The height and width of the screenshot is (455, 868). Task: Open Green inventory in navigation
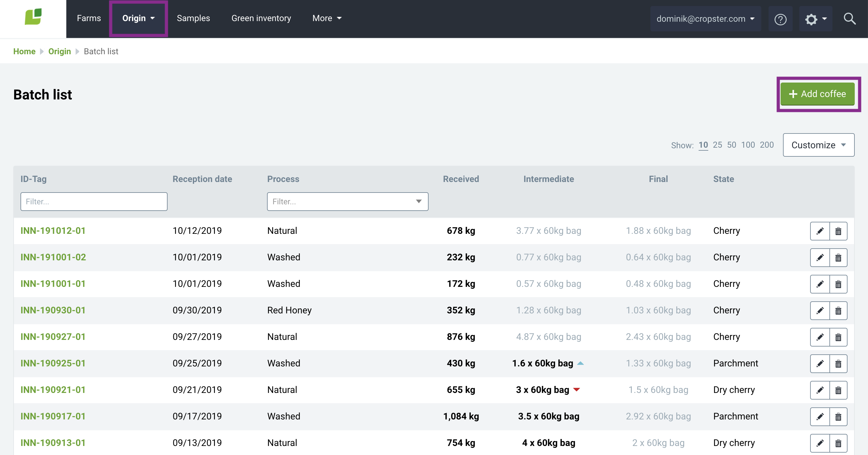click(x=261, y=18)
